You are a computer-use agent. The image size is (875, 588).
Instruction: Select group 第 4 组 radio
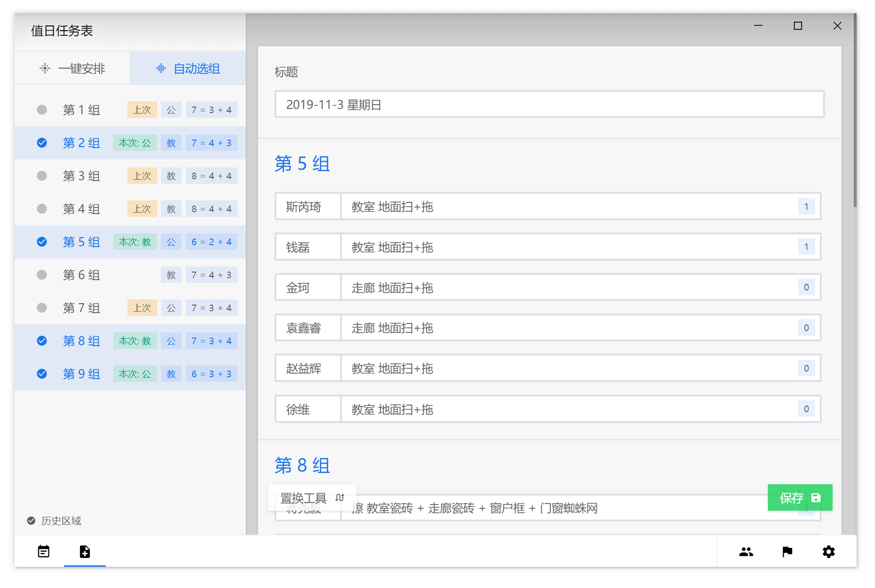42,209
